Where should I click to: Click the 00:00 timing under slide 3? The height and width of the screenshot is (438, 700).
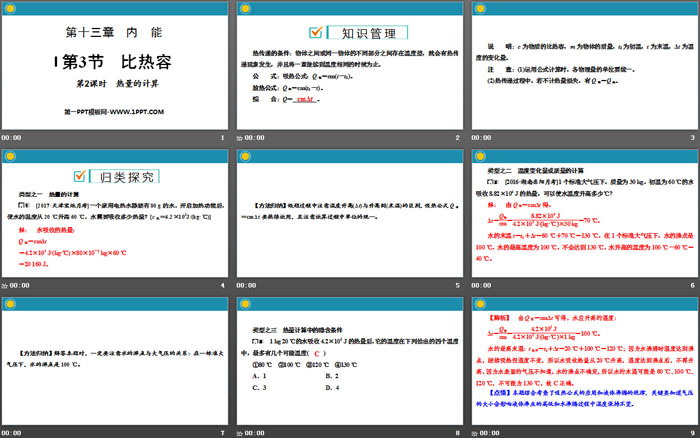coord(481,138)
